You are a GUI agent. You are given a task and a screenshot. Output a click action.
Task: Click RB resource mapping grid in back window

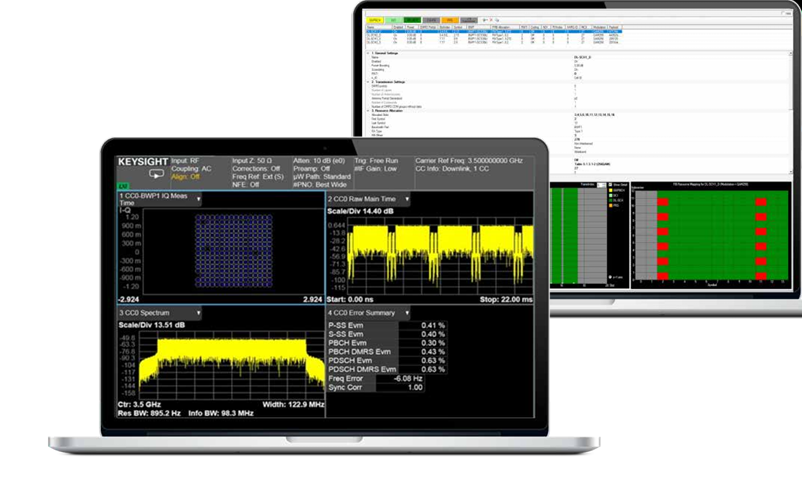(x=711, y=235)
